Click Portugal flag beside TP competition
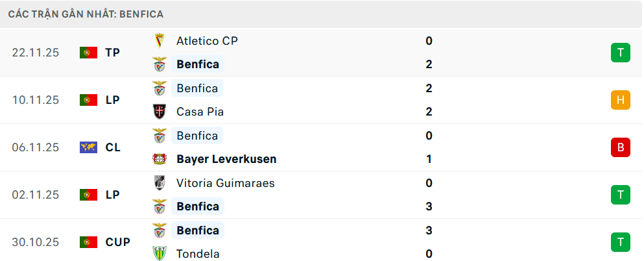This screenshot has width=644, height=261. tap(88, 53)
